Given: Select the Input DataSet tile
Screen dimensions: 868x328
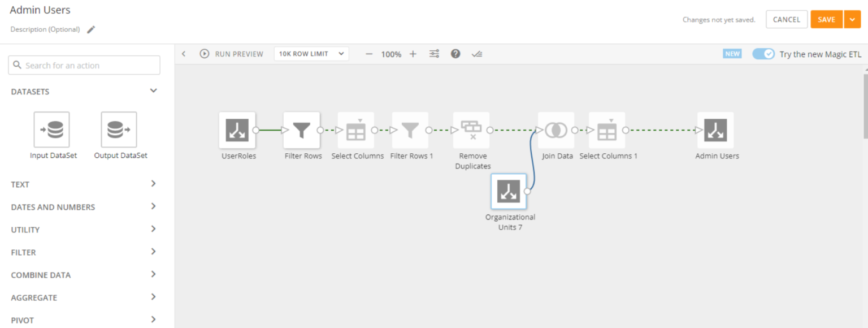Looking at the screenshot, I should coord(53,129).
